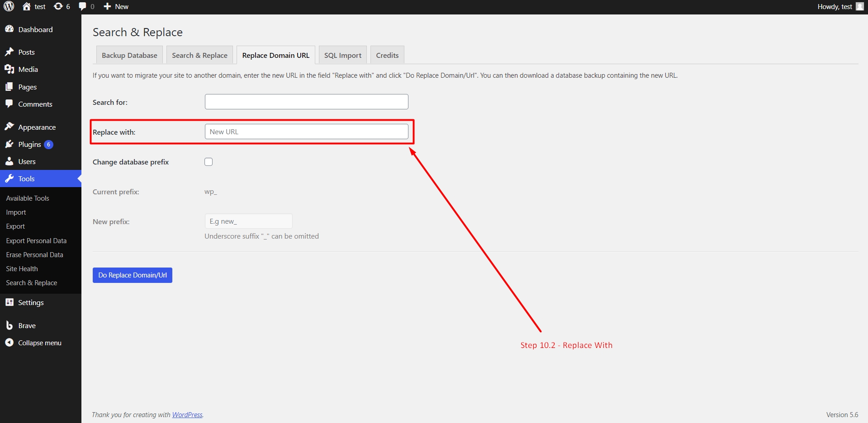Click the New prefix input field

248,221
